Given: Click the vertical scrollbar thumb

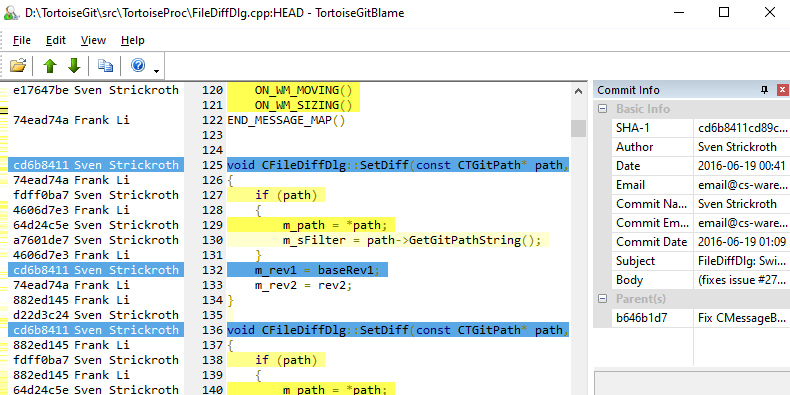Looking at the screenshot, I should pos(578,128).
